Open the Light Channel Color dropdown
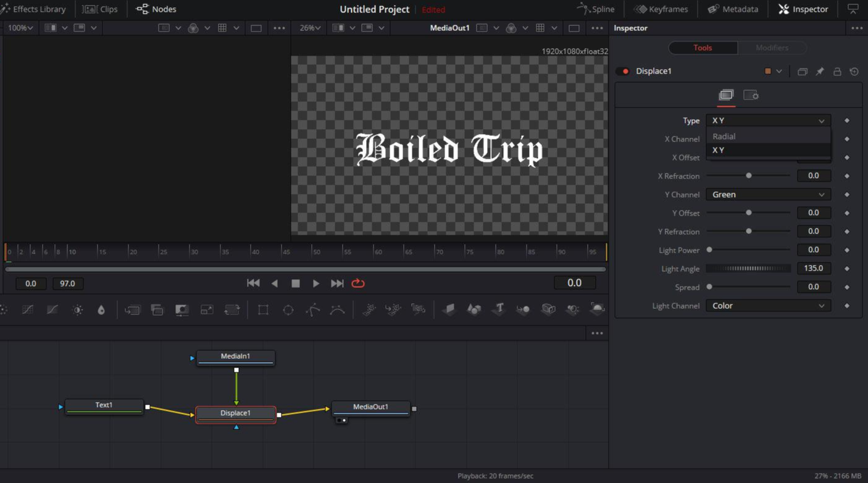The width and height of the screenshot is (868, 483). pos(768,306)
